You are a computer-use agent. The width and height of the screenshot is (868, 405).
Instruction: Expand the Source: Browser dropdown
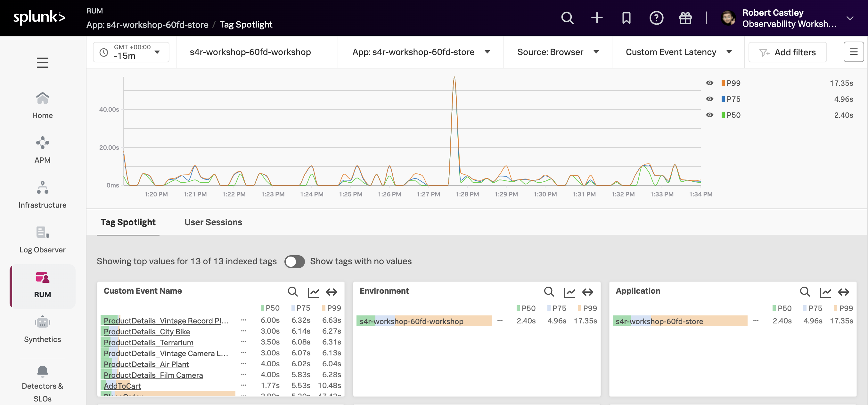point(558,52)
